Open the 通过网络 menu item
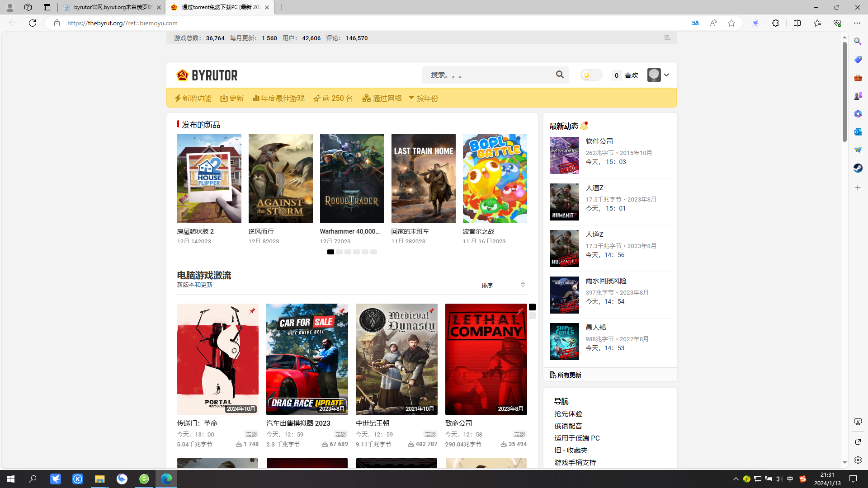This screenshot has height=488, width=868. tap(382, 98)
